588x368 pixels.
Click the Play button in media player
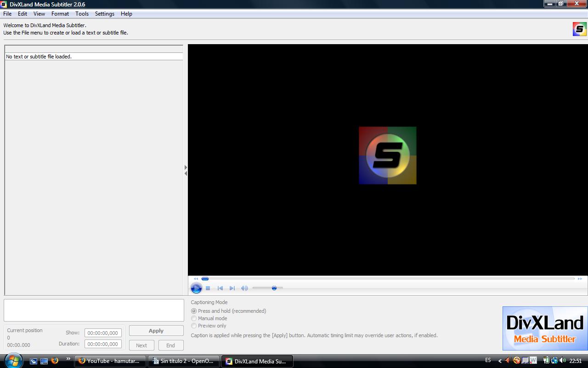point(196,288)
